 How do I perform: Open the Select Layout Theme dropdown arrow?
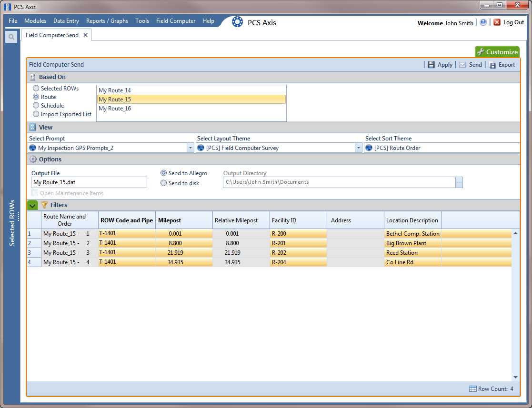pos(358,148)
